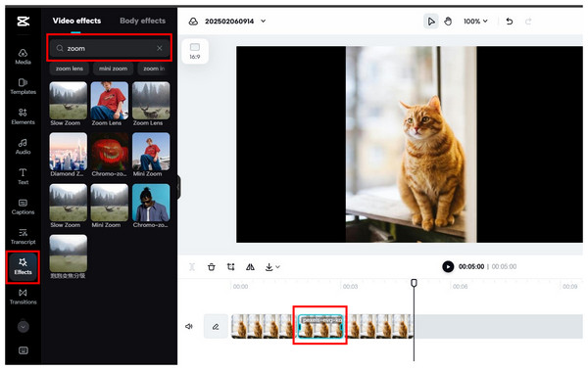Activate the hand pan tool
The height and width of the screenshot is (370, 588).
(x=448, y=22)
